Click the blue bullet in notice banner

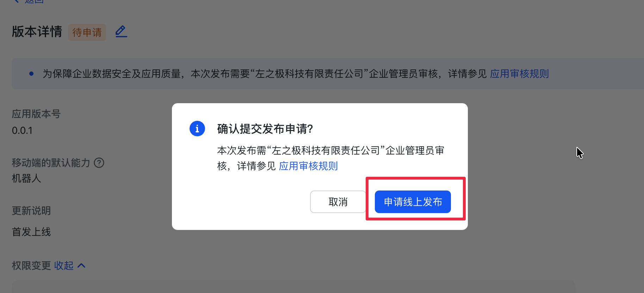[x=31, y=74]
